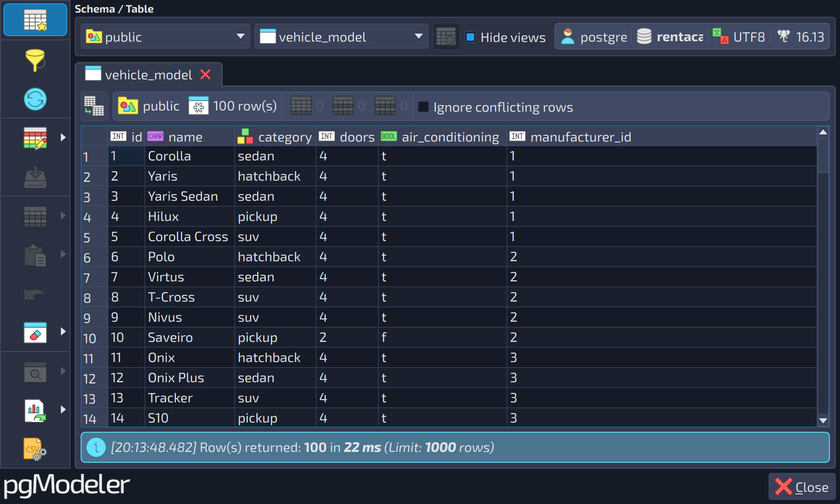
Task: Click the edit rows table icon
Action: click(x=35, y=138)
